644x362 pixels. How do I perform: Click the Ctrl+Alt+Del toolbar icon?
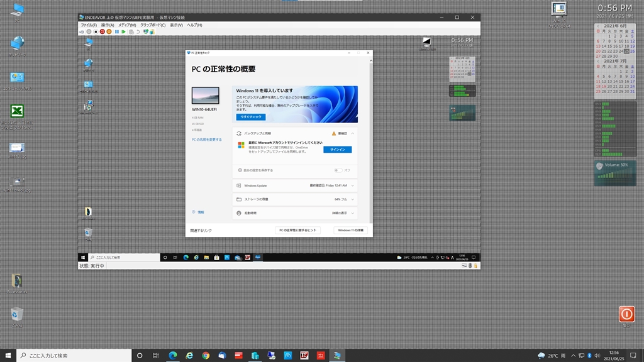click(82, 32)
